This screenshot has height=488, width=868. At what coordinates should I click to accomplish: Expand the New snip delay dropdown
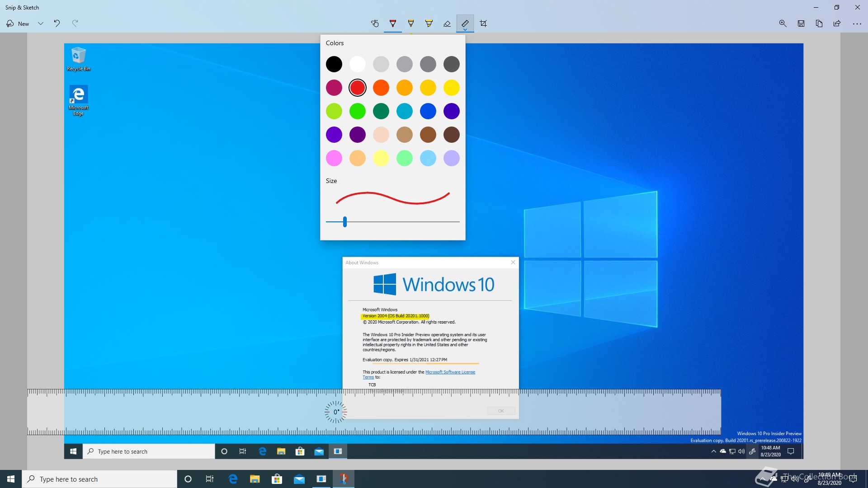coord(41,23)
